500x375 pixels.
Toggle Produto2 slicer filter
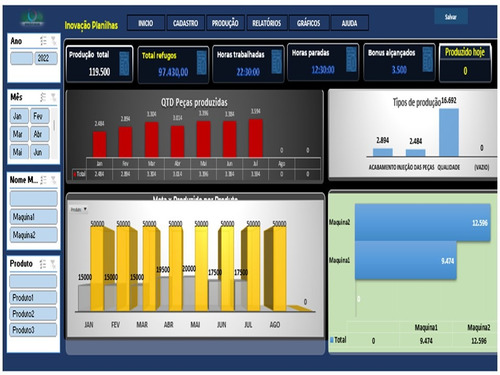coord(33,314)
